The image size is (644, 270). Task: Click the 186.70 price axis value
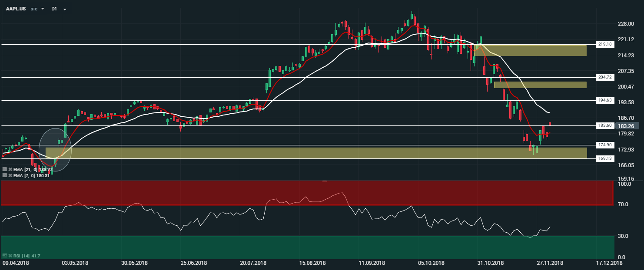click(626, 118)
